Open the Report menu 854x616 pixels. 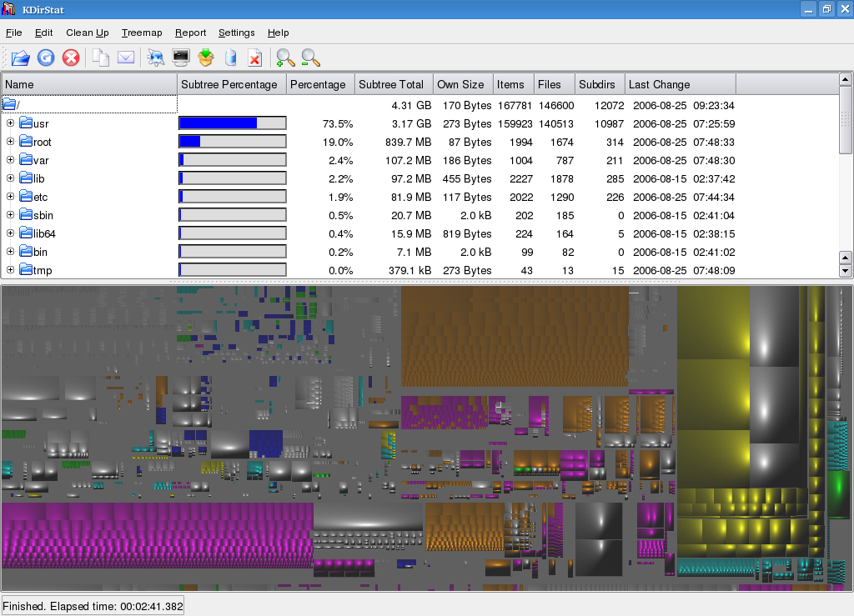pyautogui.click(x=190, y=33)
